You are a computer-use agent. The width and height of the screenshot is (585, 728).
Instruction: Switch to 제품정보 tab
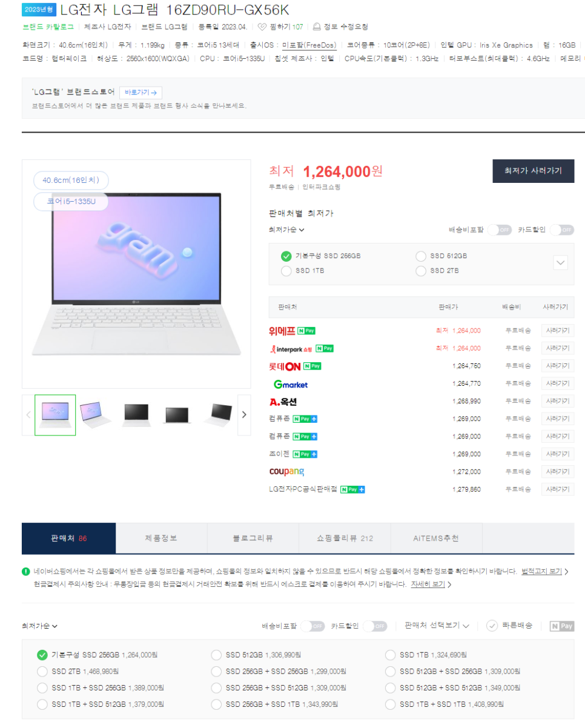pos(162,538)
